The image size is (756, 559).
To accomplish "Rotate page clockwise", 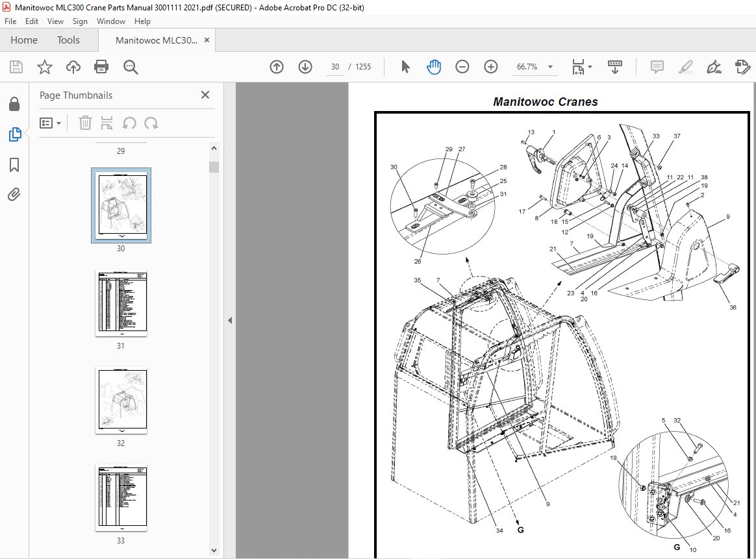I will [x=151, y=123].
